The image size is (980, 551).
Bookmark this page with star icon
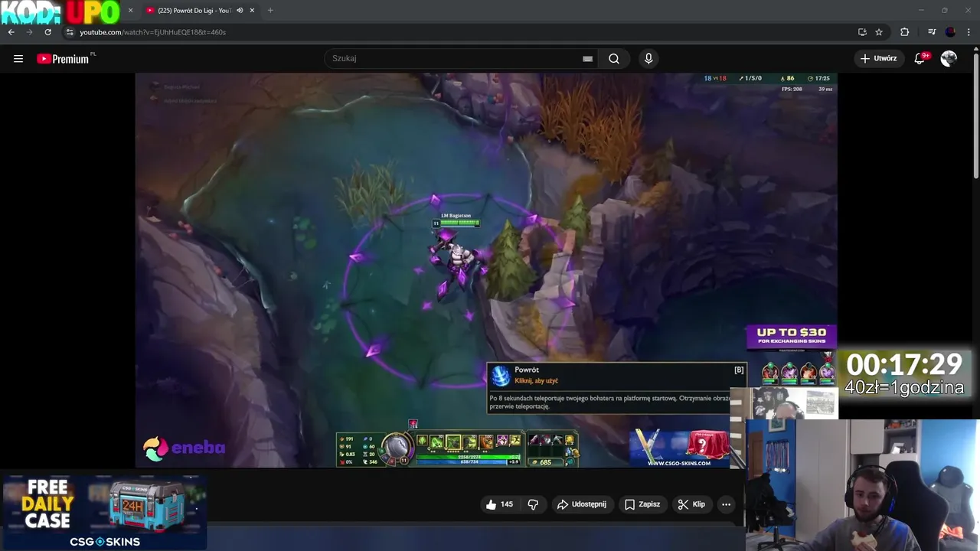[x=879, y=32]
